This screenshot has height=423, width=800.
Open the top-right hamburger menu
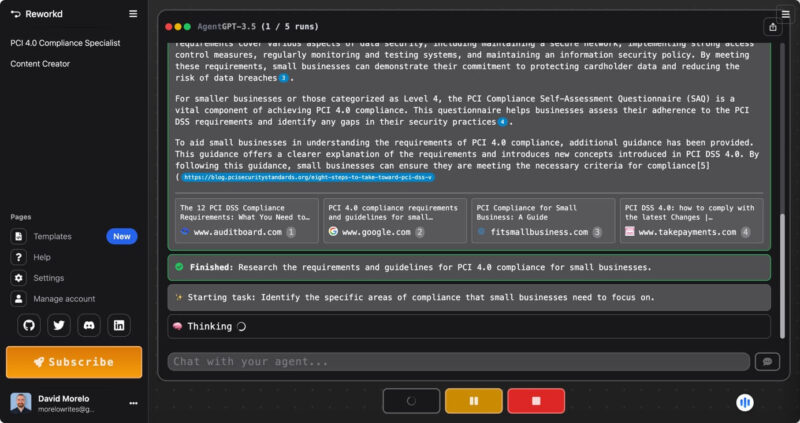click(786, 14)
